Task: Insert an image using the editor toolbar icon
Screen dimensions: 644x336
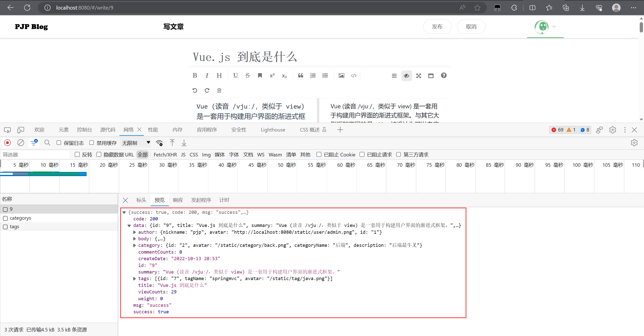Action: pos(341,75)
